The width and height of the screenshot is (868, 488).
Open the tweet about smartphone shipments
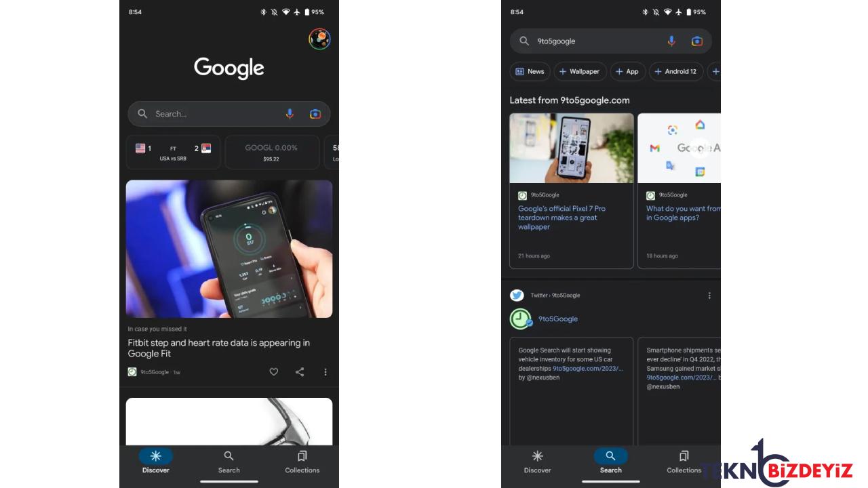click(679, 390)
